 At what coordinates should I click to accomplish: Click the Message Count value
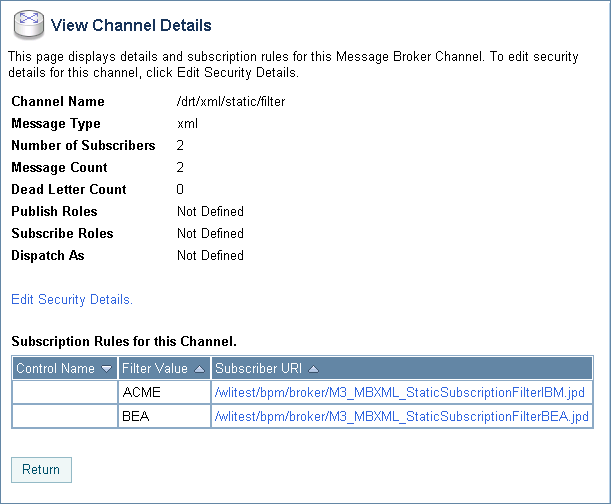click(180, 167)
